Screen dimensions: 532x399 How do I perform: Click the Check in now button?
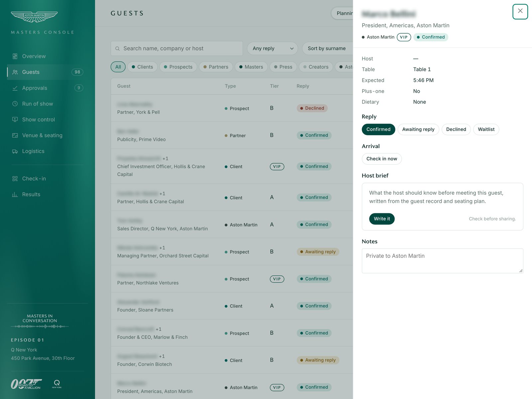coord(382,159)
